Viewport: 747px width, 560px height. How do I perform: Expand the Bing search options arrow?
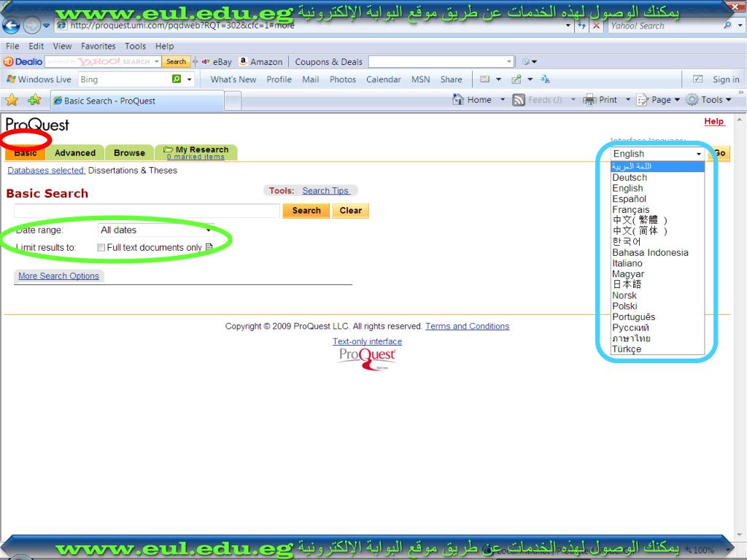point(189,79)
